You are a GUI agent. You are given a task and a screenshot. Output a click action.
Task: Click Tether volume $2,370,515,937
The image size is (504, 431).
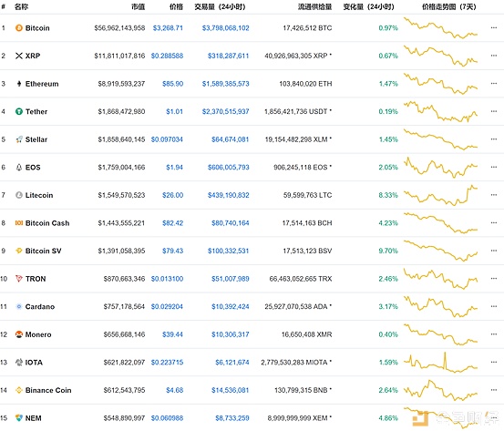(x=226, y=111)
